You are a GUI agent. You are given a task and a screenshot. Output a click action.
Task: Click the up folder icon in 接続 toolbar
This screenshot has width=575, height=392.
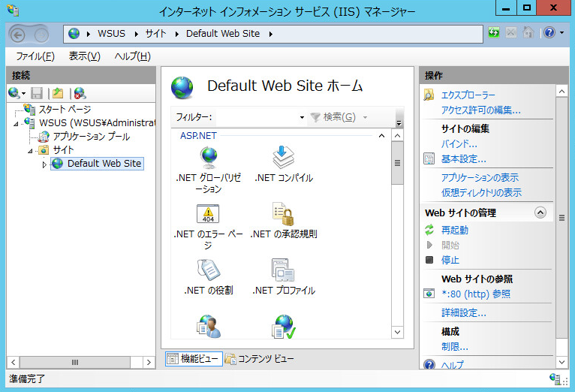tap(58, 94)
